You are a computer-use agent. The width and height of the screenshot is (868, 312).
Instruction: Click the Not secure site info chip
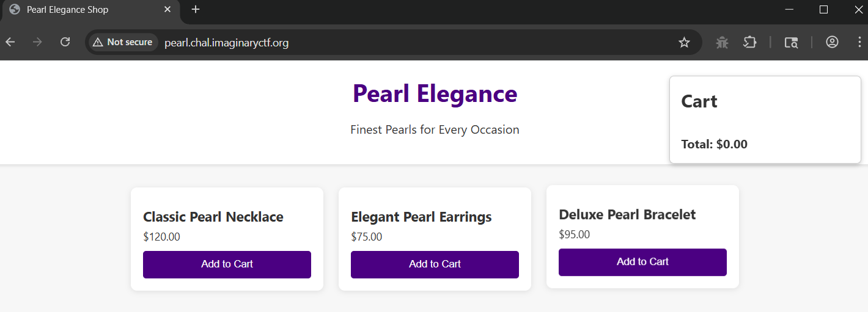pos(122,42)
